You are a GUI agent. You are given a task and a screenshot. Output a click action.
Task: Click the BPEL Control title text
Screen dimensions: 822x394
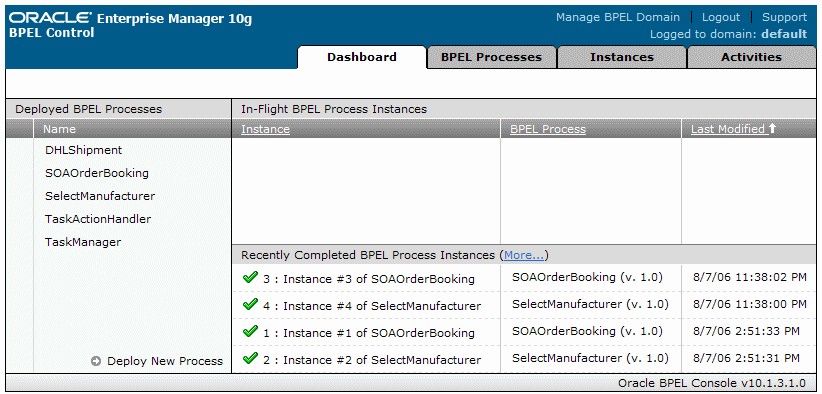click(52, 32)
